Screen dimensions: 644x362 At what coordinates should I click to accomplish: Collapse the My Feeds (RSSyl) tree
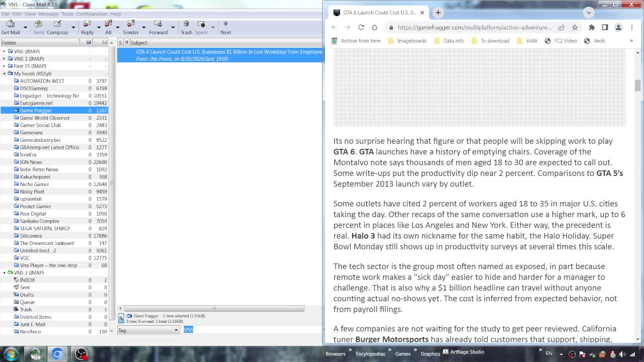[4, 73]
